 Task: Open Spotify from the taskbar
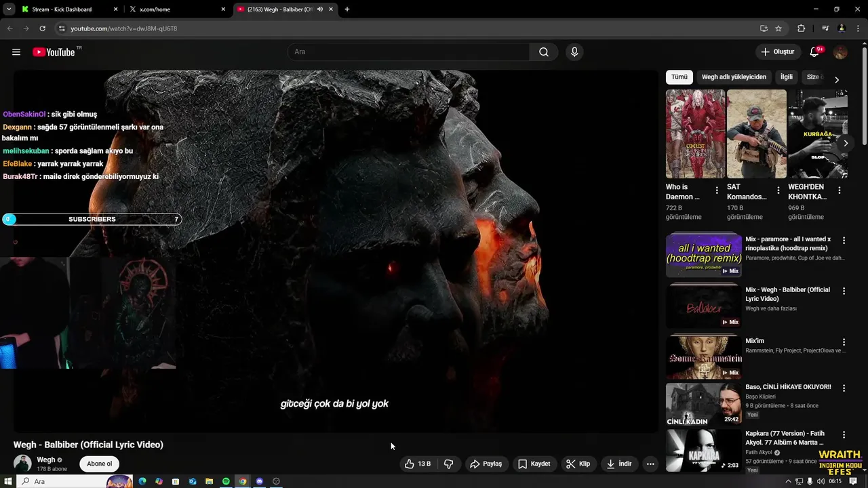click(226, 481)
